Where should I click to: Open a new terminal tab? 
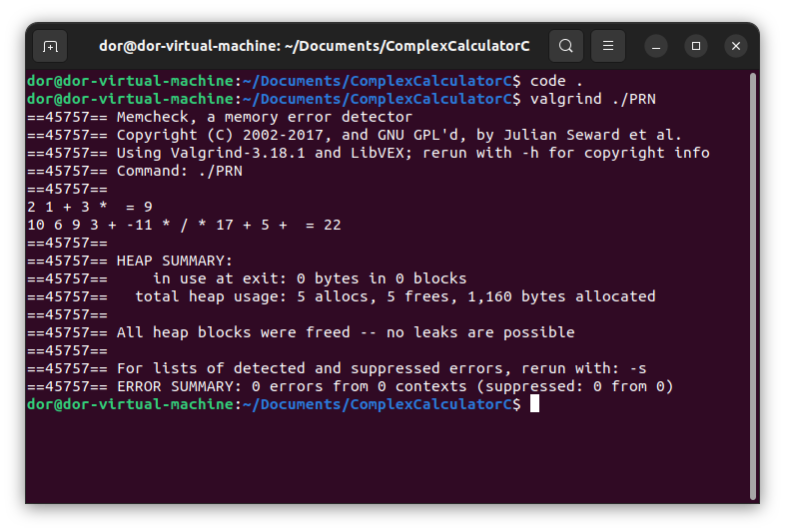(50, 46)
